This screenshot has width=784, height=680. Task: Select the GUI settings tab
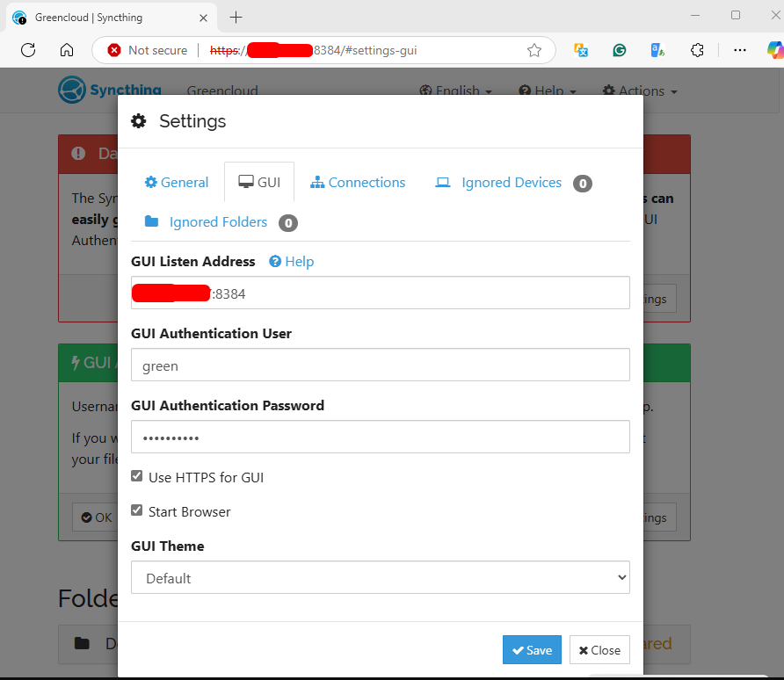tap(259, 183)
